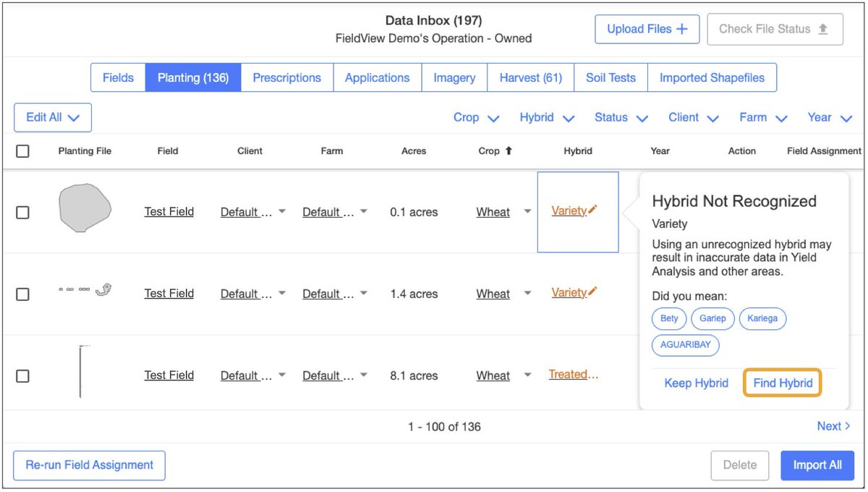
Task: Open Client dropdown in the 0.1 acres row
Action: pyautogui.click(x=282, y=211)
